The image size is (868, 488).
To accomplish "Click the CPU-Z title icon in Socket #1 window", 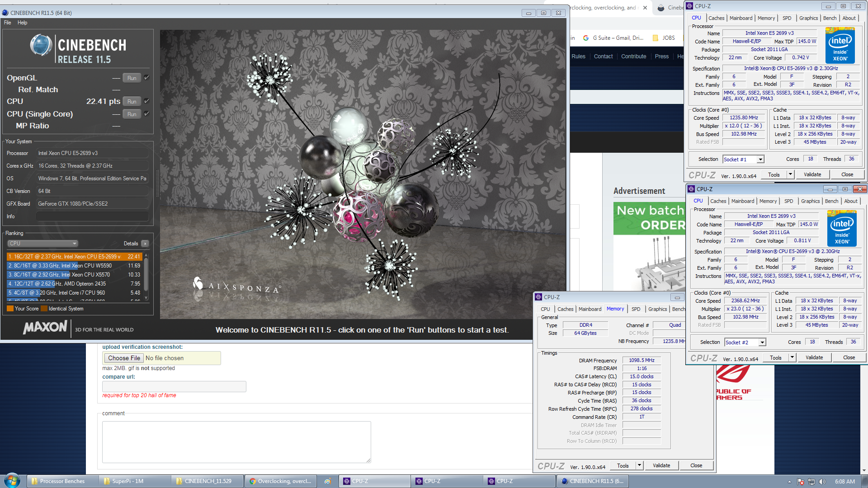I will (689, 6).
